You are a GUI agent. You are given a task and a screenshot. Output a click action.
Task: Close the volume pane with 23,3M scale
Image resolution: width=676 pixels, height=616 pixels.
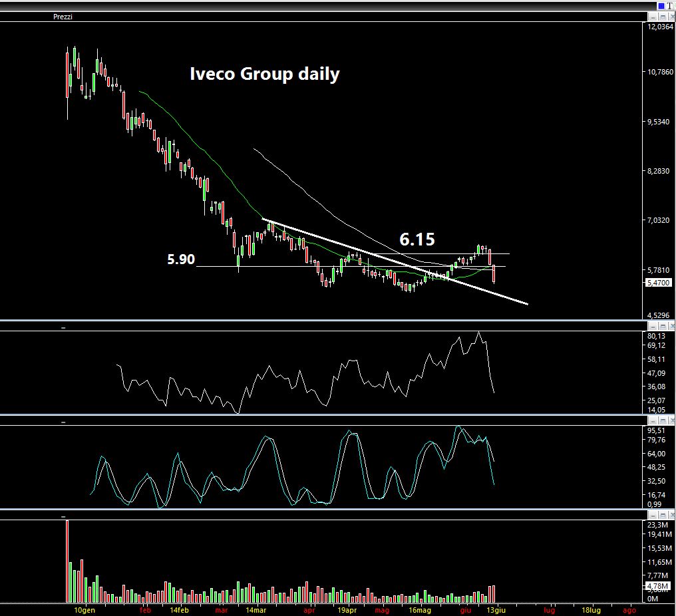click(672, 515)
